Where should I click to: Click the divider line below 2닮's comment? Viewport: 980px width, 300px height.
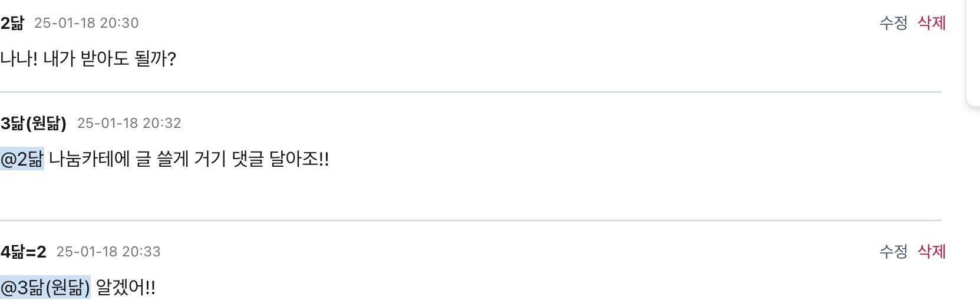[x=470, y=92]
